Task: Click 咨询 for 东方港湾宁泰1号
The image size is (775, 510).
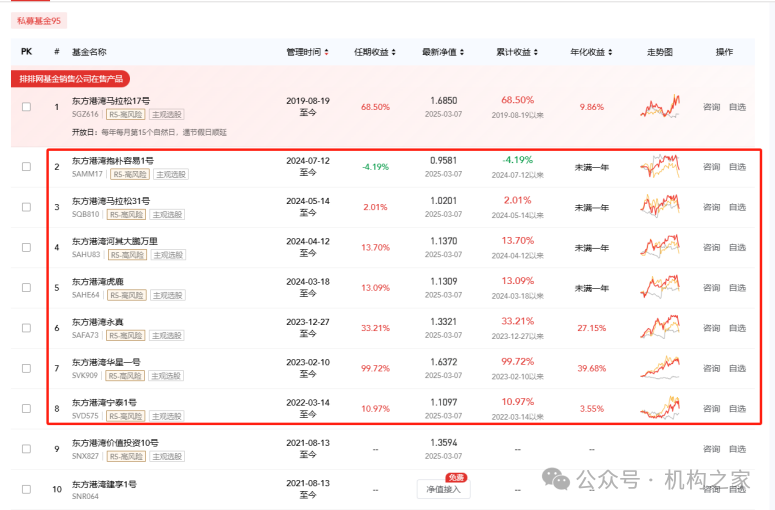Action: [711, 409]
